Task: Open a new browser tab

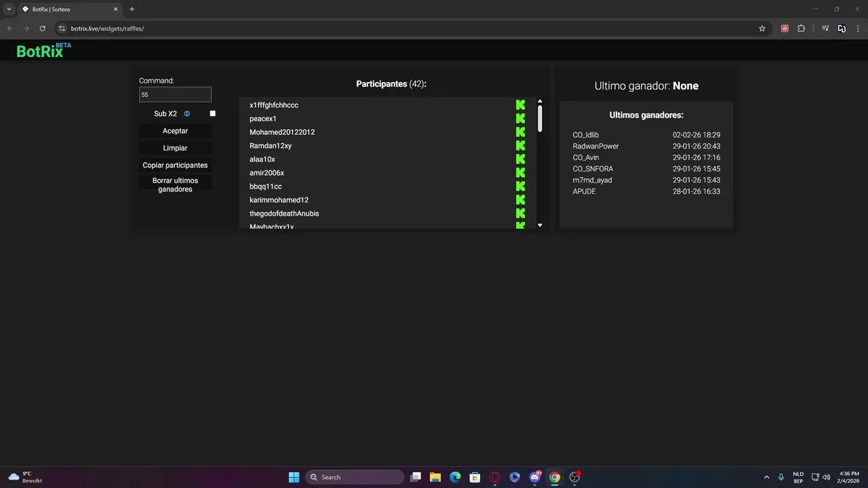Action: [x=132, y=9]
